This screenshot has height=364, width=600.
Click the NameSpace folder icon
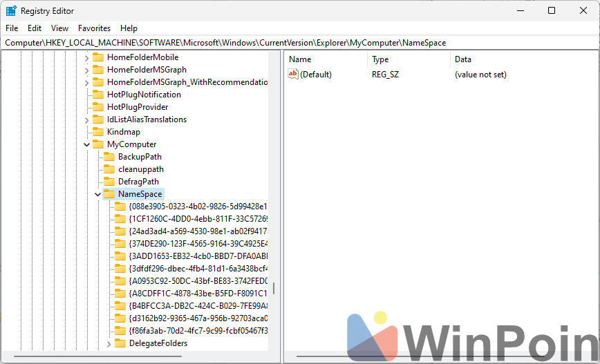click(109, 194)
